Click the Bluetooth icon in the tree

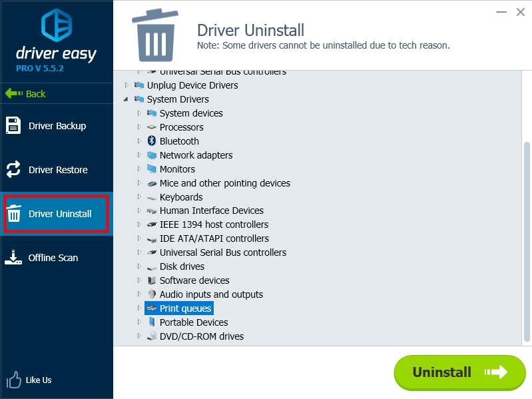[152, 141]
